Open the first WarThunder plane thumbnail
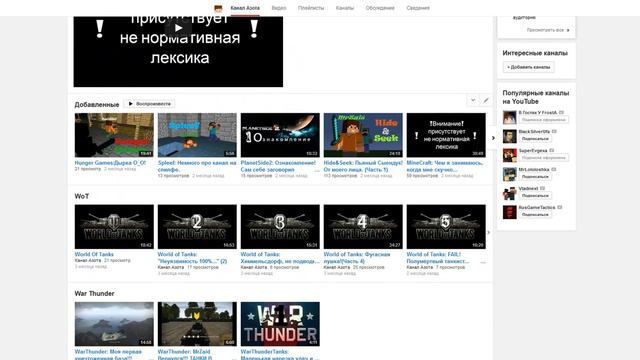 [114, 324]
